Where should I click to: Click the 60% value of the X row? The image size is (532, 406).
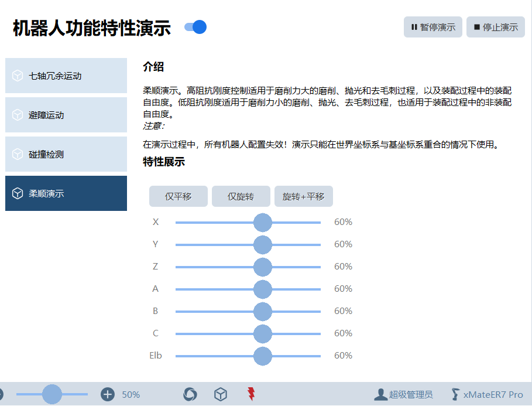[343, 222]
